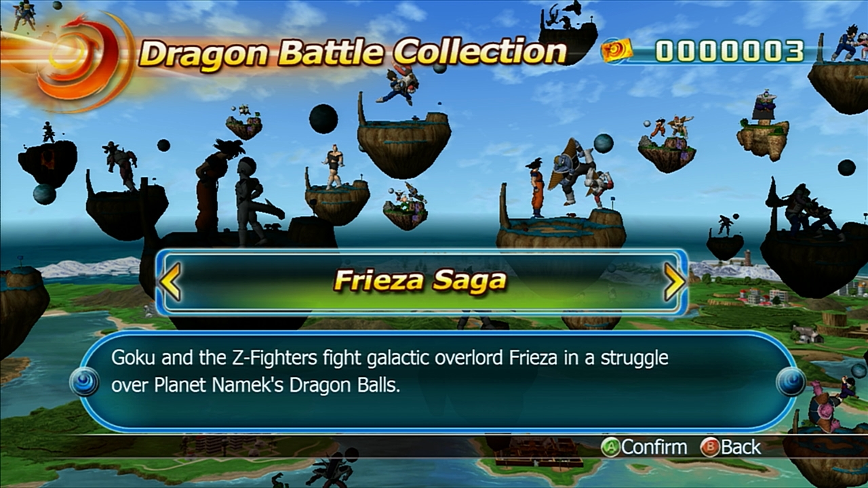Select the Frieza Saga banner
The image size is (868, 488).
click(x=422, y=282)
